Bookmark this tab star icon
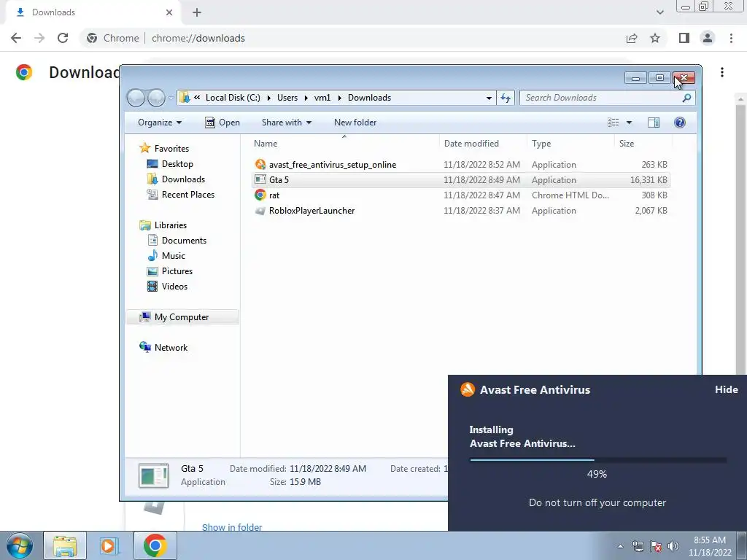The image size is (747, 560). 655,38
